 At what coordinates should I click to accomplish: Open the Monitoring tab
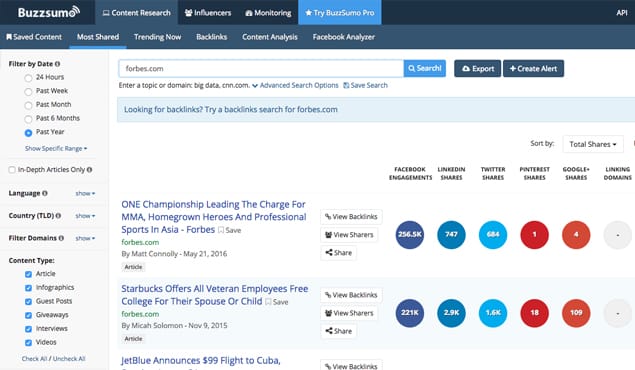click(x=268, y=13)
